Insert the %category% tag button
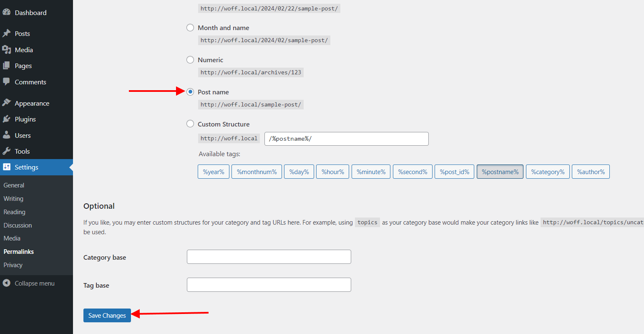 click(548, 172)
